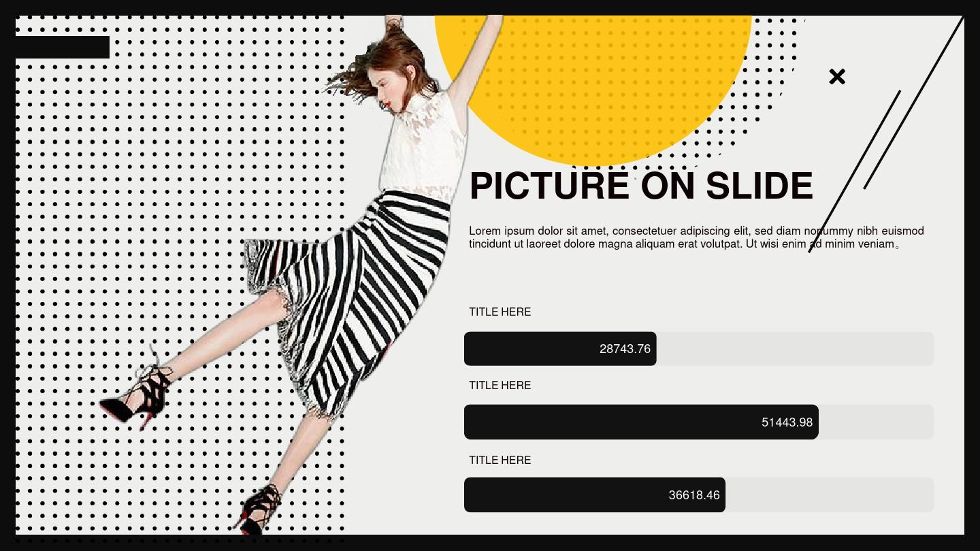
Task: Select the PICTURE ON SLIDE heading
Action: pyautogui.click(x=641, y=186)
